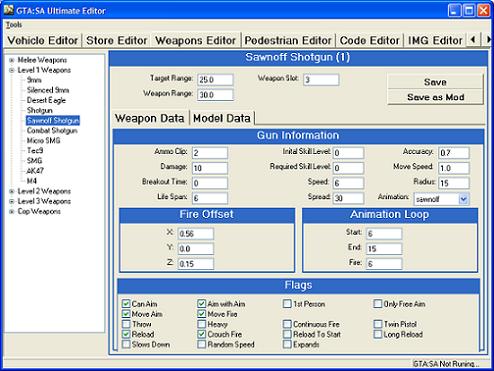
Task: Uncheck the Can Aim flag
Action: (126, 304)
